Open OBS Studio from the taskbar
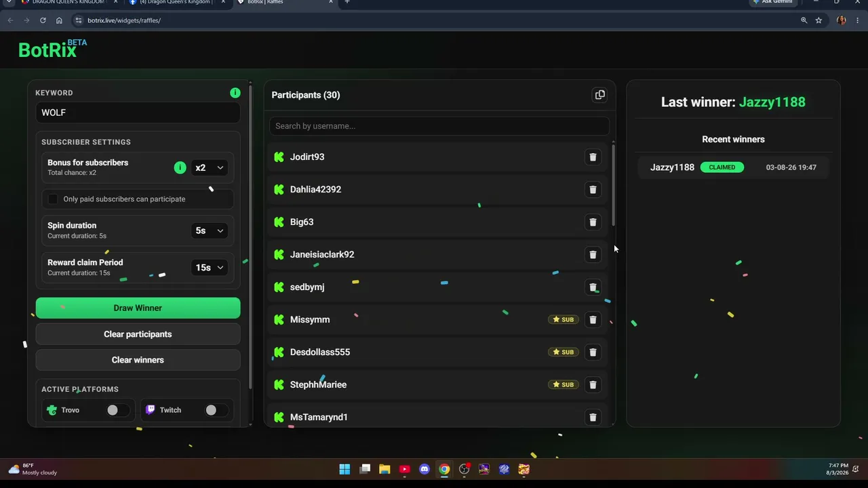This screenshot has width=868, height=488. click(x=465, y=469)
